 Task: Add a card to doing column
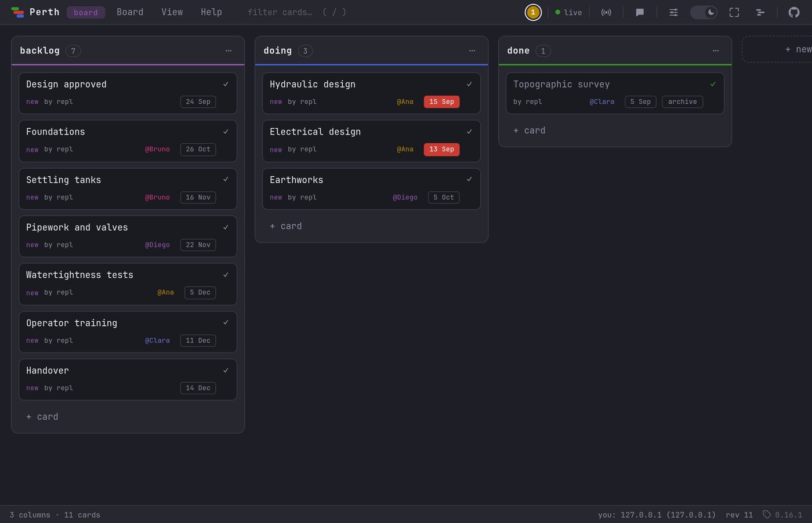(x=286, y=226)
